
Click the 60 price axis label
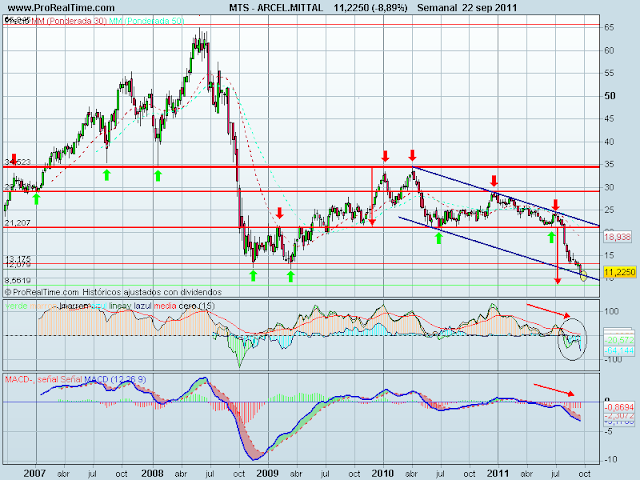click(x=609, y=51)
